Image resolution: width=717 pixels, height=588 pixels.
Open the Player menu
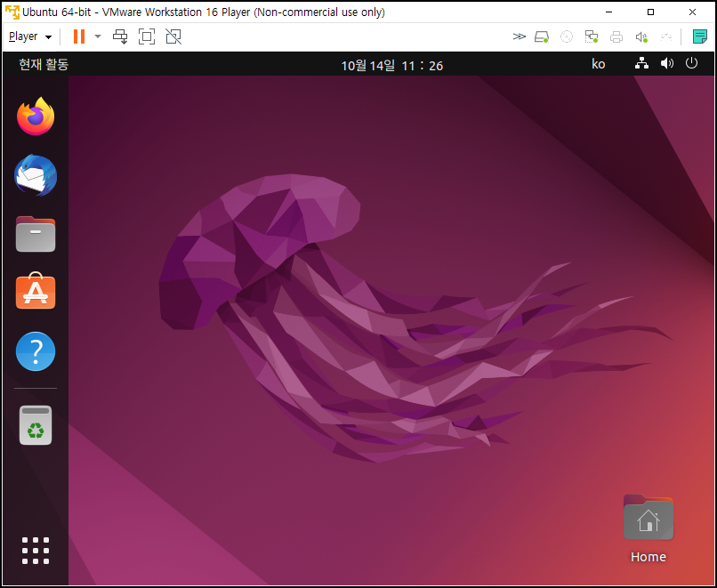pyautogui.click(x=30, y=36)
